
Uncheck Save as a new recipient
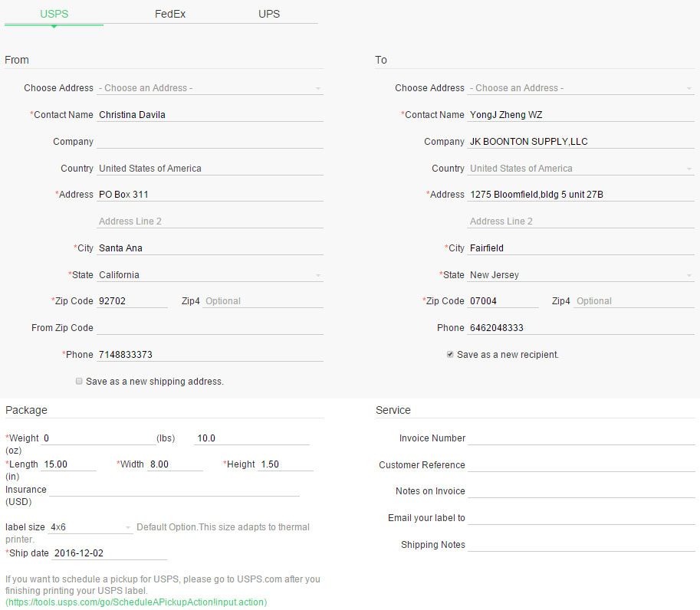click(450, 355)
